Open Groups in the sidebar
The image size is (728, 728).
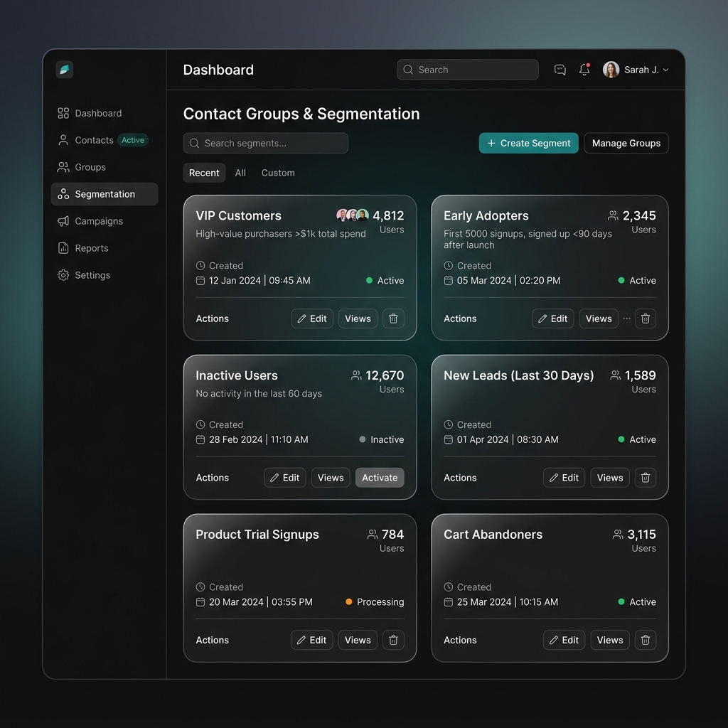pyautogui.click(x=82, y=167)
